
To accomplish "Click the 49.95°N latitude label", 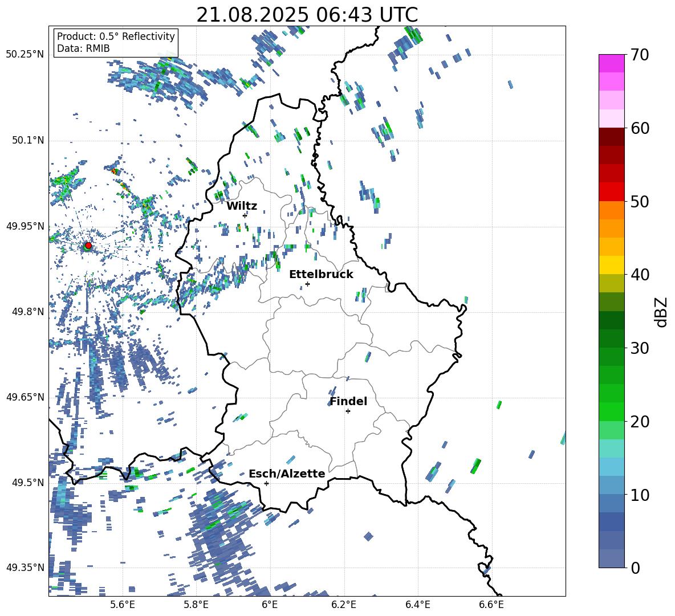I will click(25, 226).
